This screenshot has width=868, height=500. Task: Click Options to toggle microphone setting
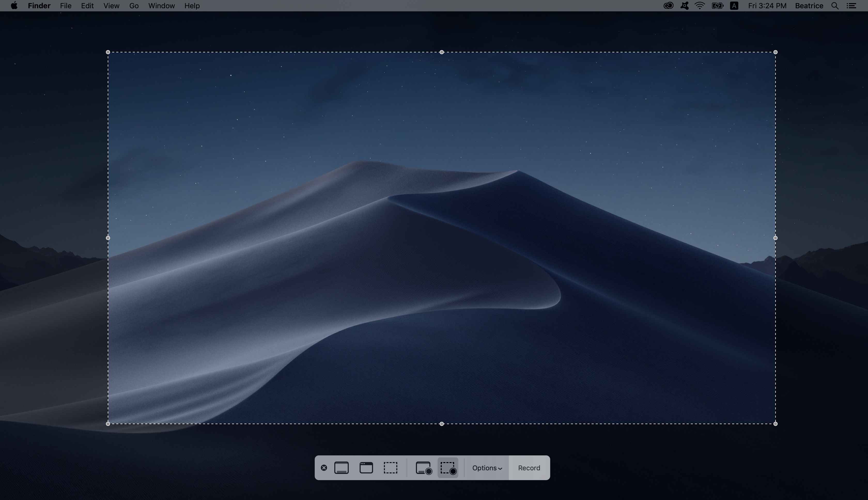coord(486,468)
